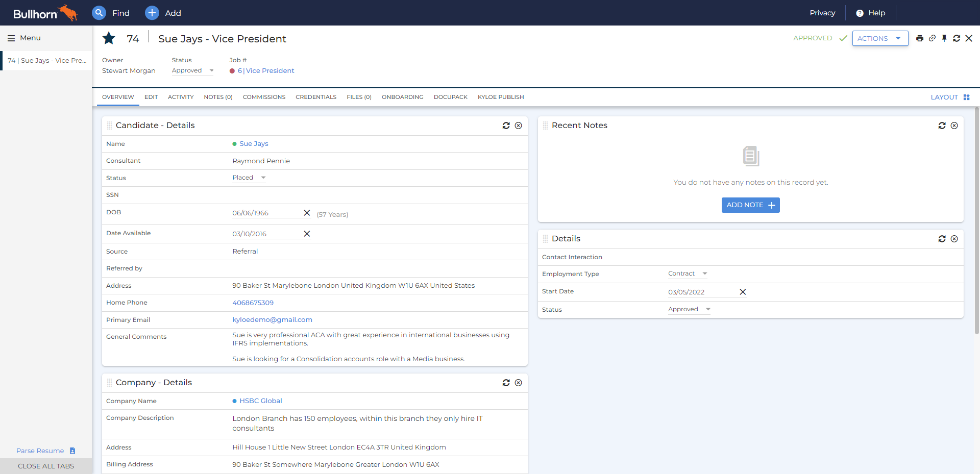Click the Approved status indicator in header
The width and height of the screenshot is (980, 474).
coord(820,38)
